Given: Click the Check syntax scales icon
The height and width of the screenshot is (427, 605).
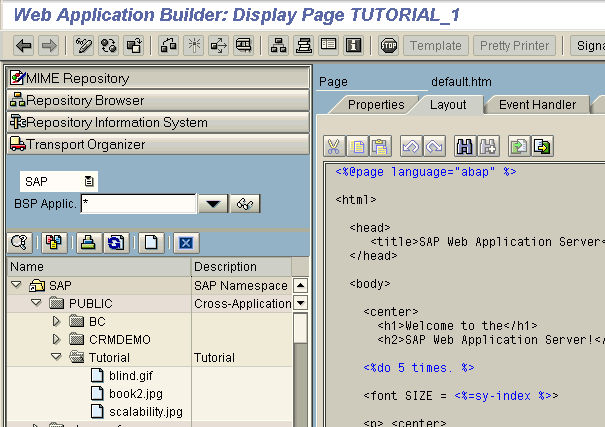Looking at the screenshot, I should click(169, 46).
